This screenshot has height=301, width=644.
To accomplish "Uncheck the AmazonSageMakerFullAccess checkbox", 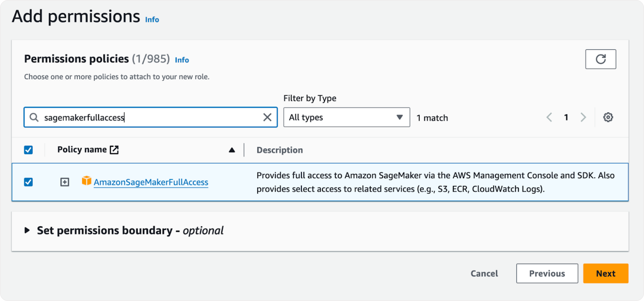I will tap(28, 182).
